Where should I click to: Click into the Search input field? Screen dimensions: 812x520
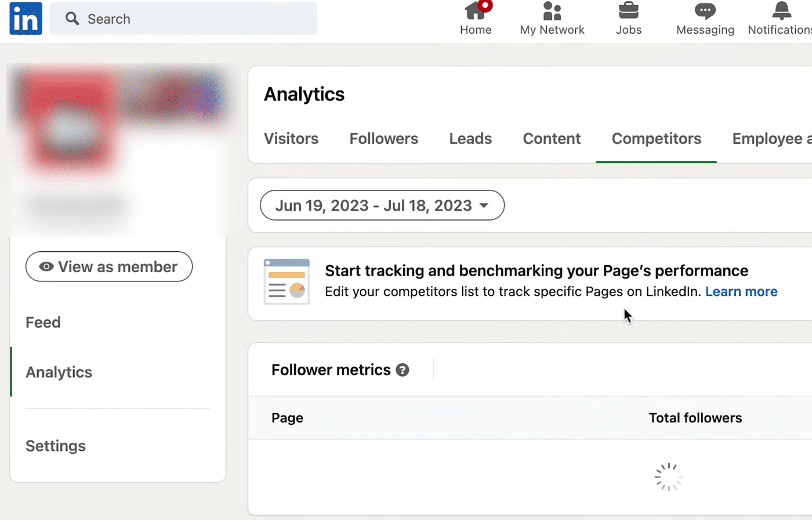pos(183,19)
